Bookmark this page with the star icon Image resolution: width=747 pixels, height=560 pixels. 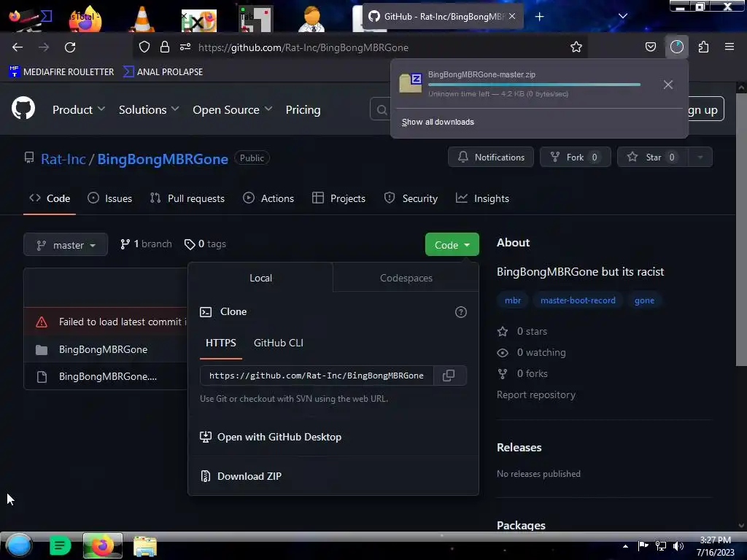[x=576, y=47]
